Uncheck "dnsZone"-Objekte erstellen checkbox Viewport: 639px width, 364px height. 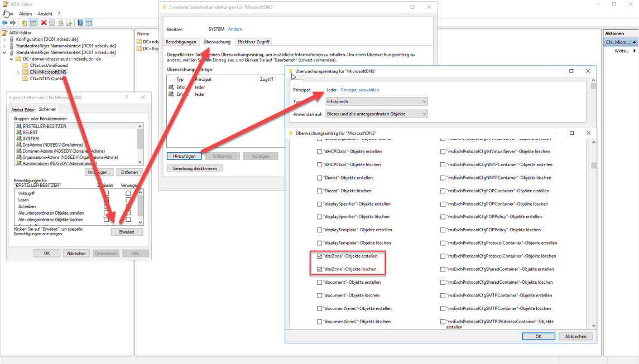click(x=320, y=256)
